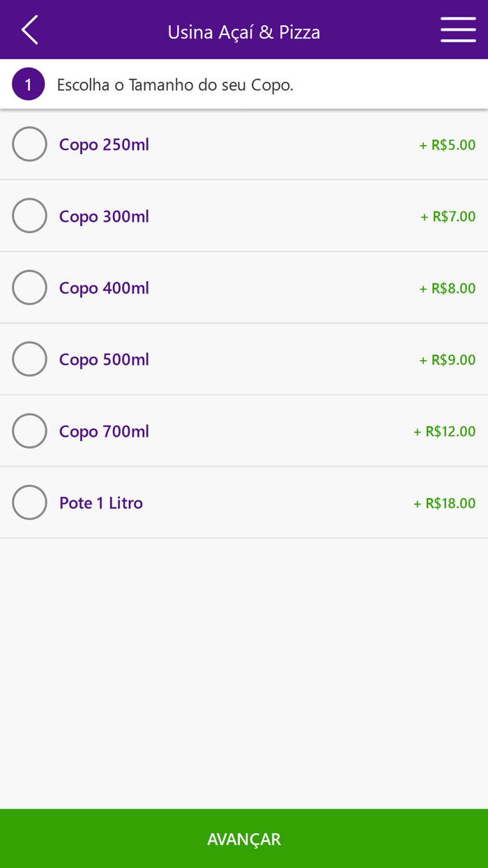This screenshot has height=868, width=488.
Task: Click the Copo 250ml label text
Action: point(103,144)
